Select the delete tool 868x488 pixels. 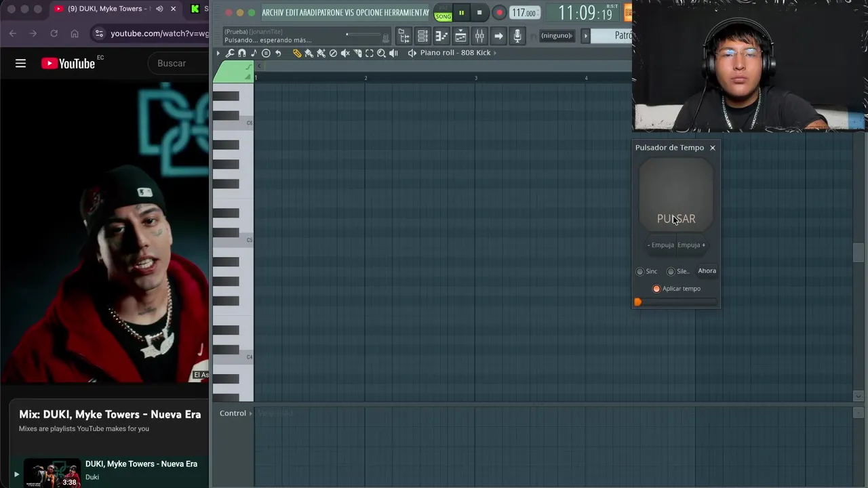333,53
